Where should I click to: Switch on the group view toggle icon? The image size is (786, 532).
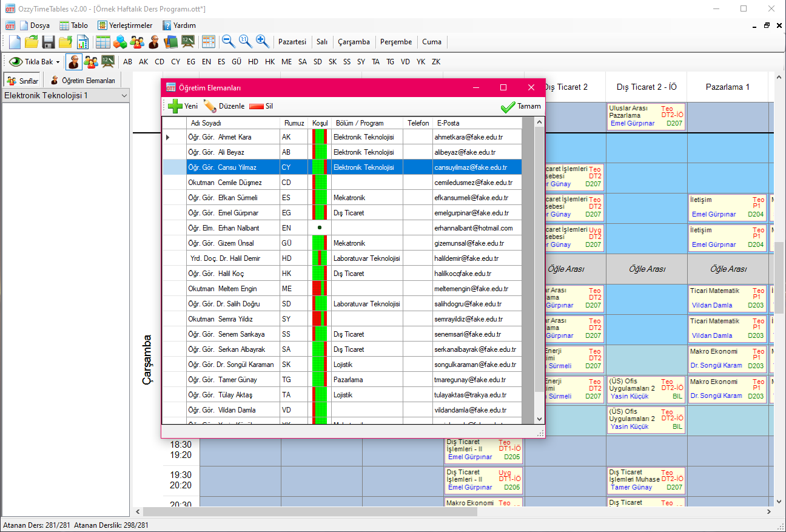point(90,61)
